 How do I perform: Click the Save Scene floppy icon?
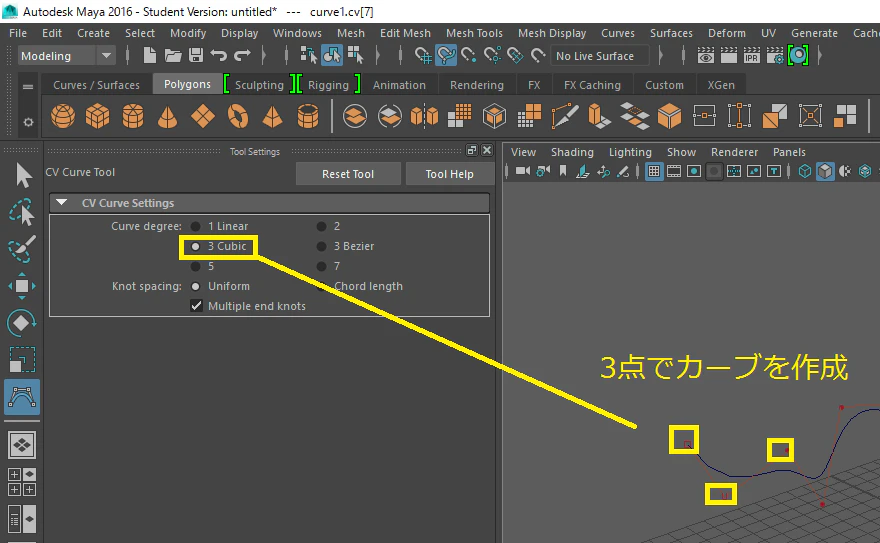[196, 56]
